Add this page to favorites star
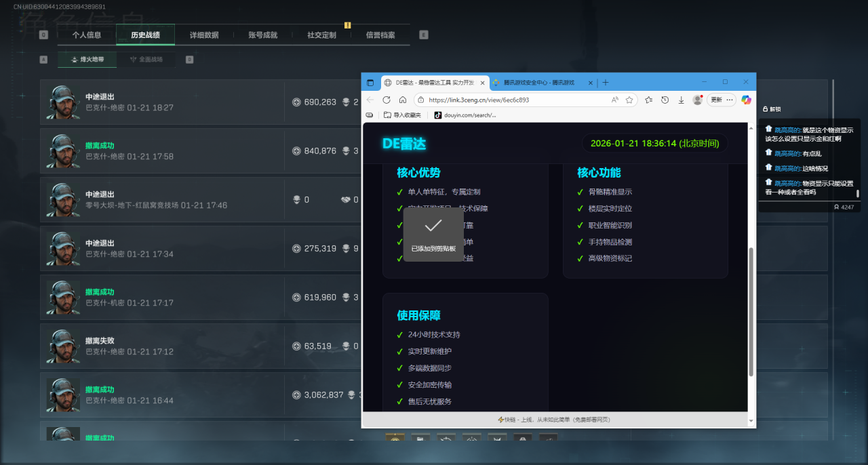Screen dimensions: 868x465 (629, 100)
